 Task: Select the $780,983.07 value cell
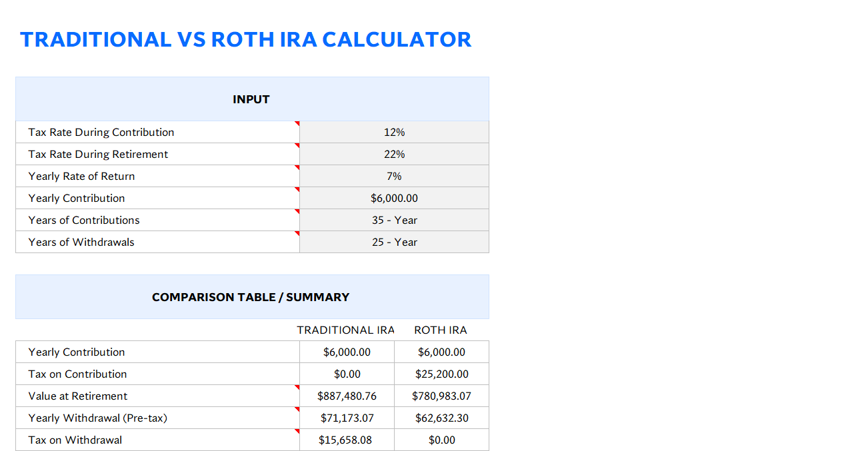click(441, 396)
